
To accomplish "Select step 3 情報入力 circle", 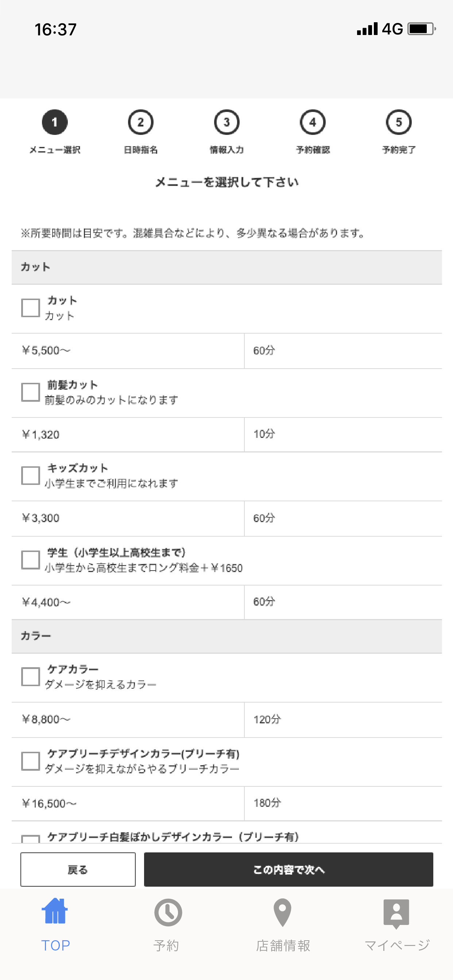I will click(226, 122).
